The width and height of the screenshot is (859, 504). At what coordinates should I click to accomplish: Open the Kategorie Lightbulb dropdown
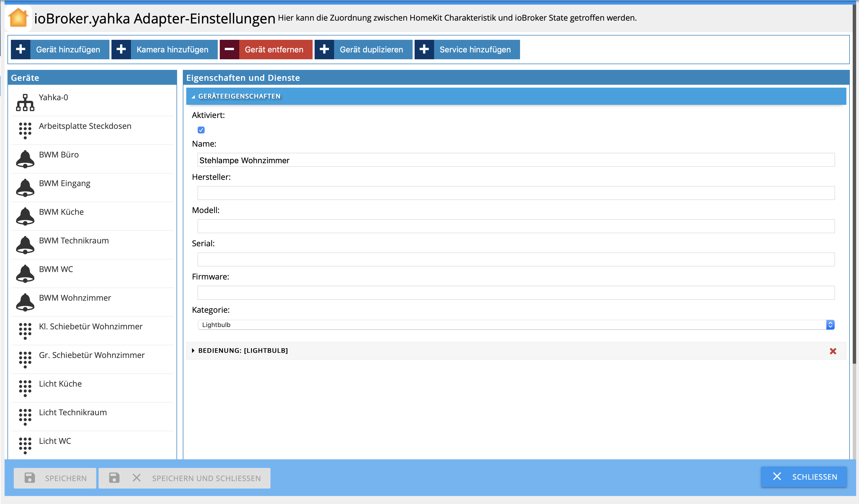[x=516, y=325]
